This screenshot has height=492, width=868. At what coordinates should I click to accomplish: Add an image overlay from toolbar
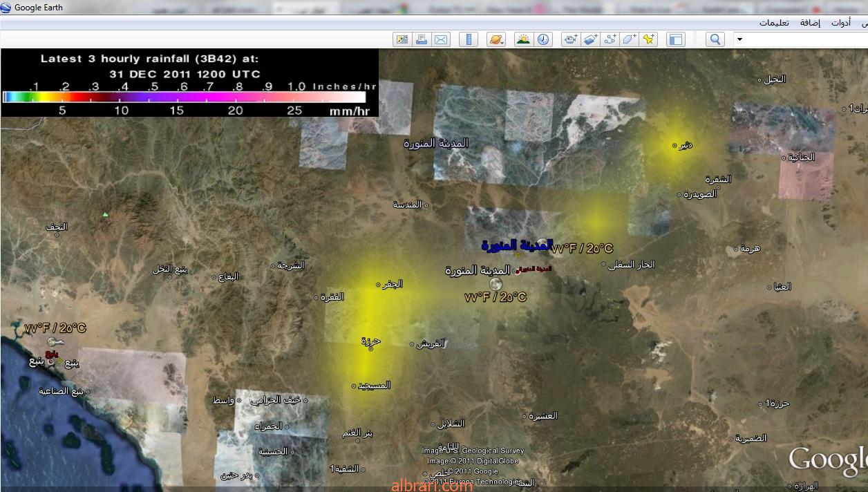590,39
